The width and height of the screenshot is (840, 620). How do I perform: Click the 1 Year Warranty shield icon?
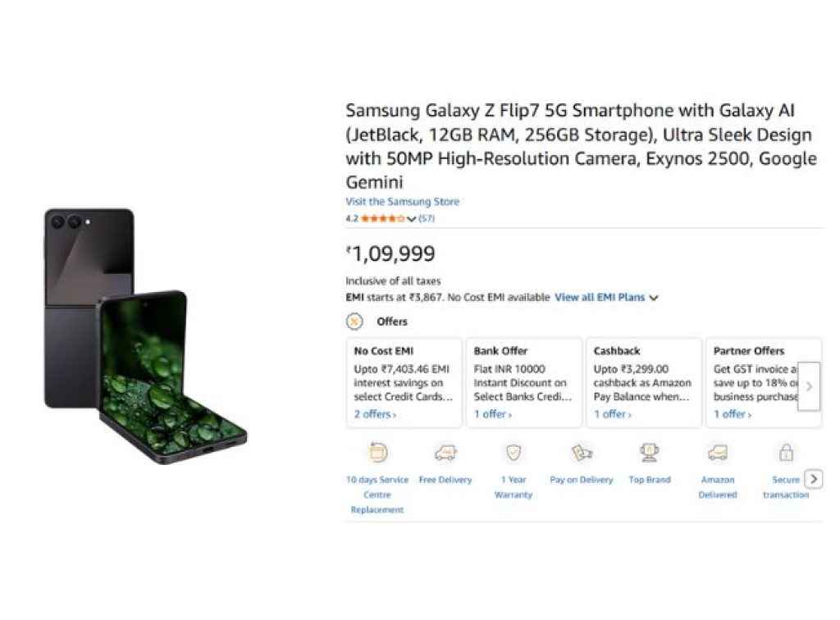click(514, 452)
